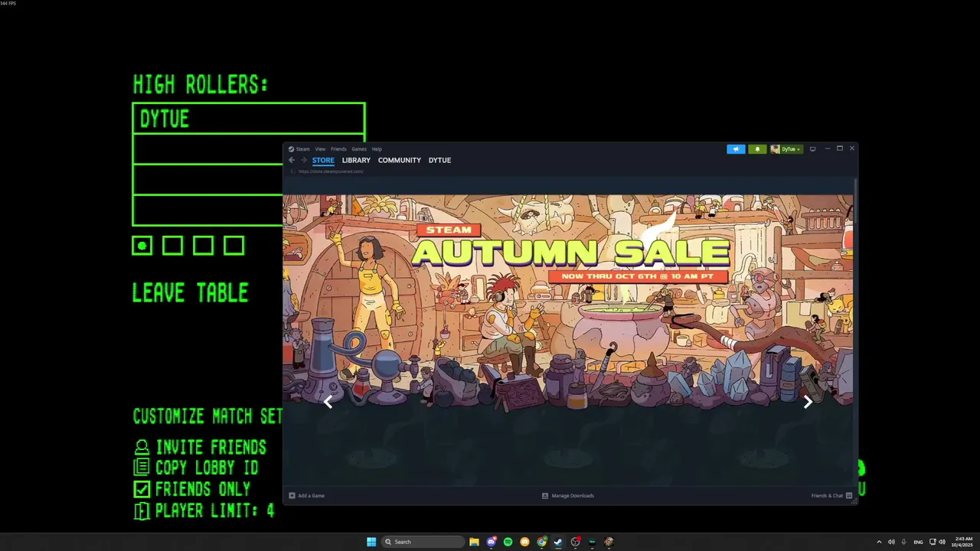
Task: Show hidden system tray icons
Action: [879, 542]
